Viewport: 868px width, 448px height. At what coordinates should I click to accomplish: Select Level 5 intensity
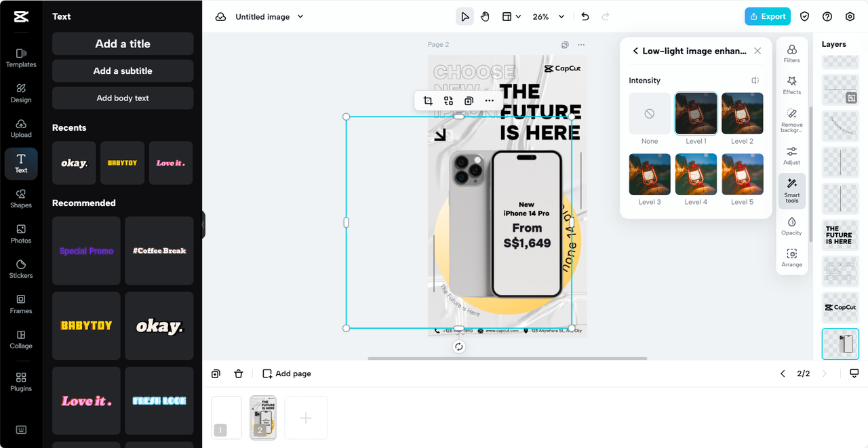pos(742,174)
